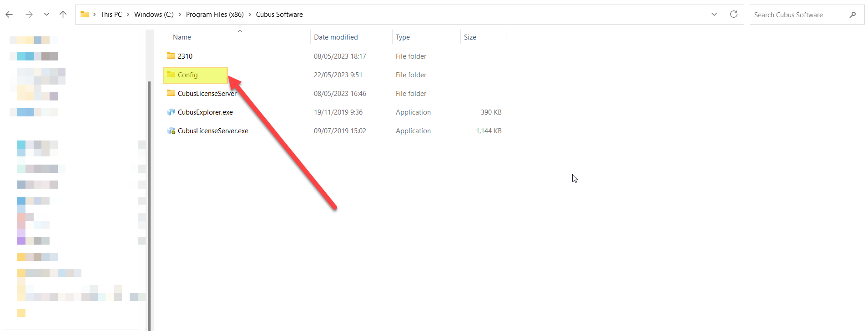
Task: Click the Application type of CubusLicenseServer.exe
Action: pyautogui.click(x=413, y=131)
